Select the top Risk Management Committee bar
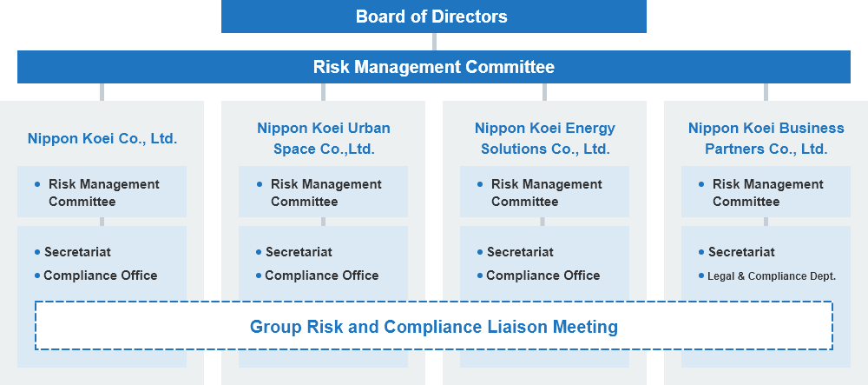868x385 pixels. pyautogui.click(x=433, y=67)
